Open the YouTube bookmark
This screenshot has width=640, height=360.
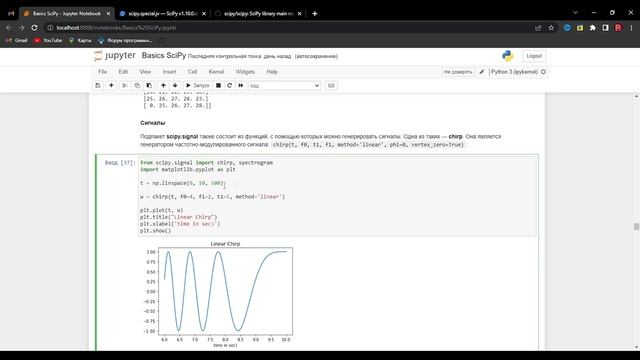pos(48,40)
